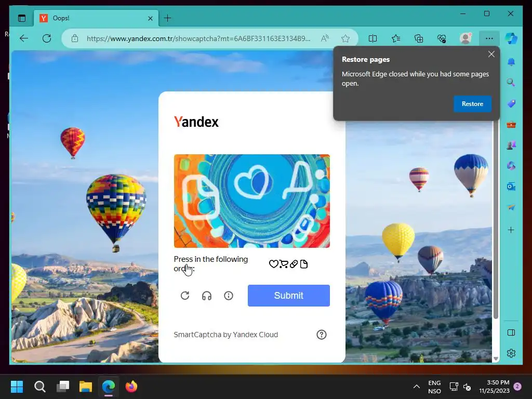
Task: Open tab actions menu icon
Action: (22, 18)
